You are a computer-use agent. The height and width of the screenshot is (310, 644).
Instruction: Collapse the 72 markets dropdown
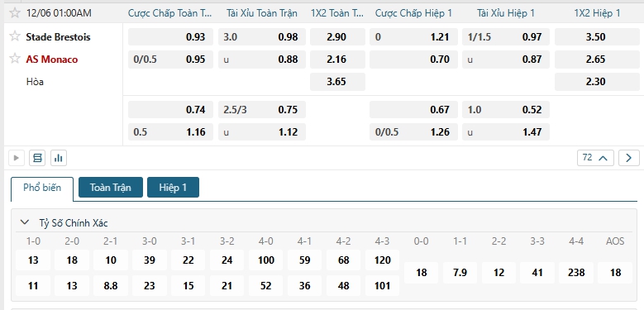595,158
